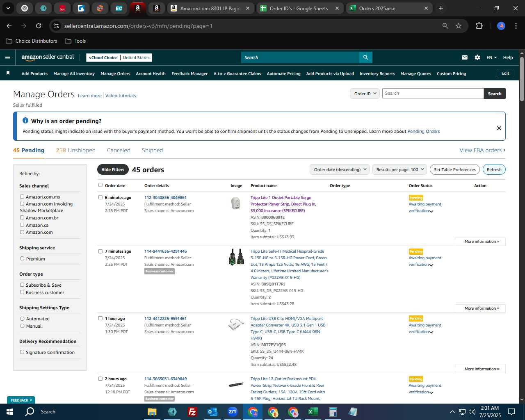Switch to the Shipped orders tab
The width and height of the screenshot is (525, 420).
coord(152,150)
